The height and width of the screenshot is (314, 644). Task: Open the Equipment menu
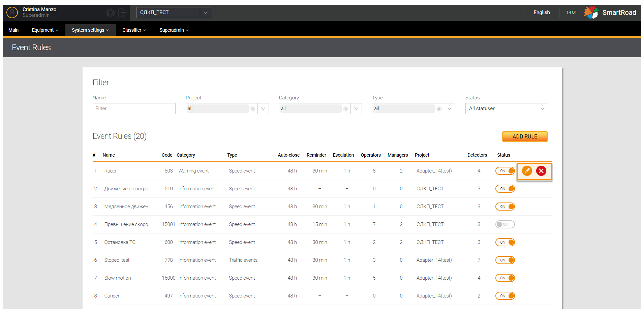pos(45,30)
